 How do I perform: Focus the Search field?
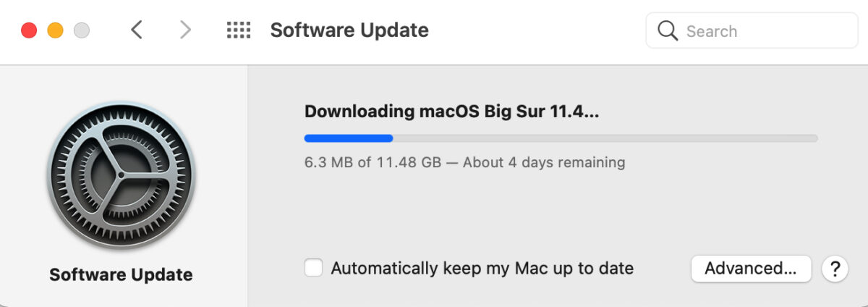(752, 31)
